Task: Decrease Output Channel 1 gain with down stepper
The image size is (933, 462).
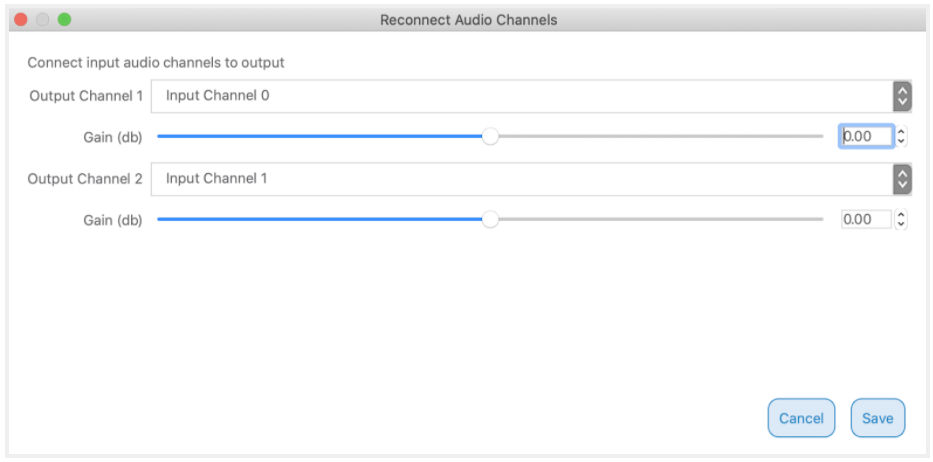Action: point(902,142)
